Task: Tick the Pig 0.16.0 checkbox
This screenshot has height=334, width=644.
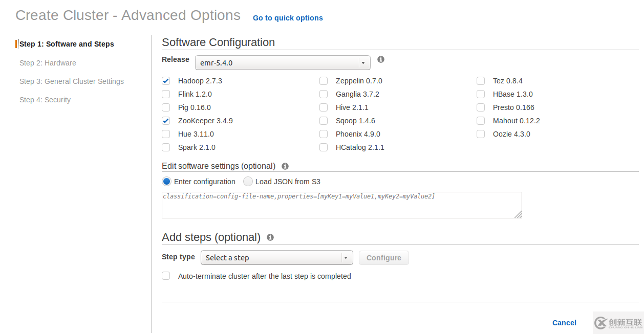Action: coord(166,107)
